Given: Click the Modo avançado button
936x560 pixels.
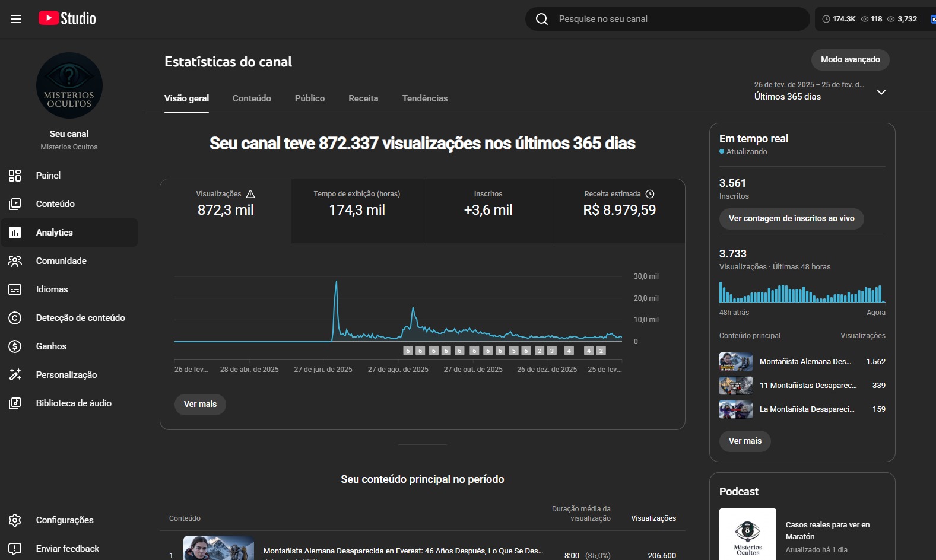Looking at the screenshot, I should point(850,59).
